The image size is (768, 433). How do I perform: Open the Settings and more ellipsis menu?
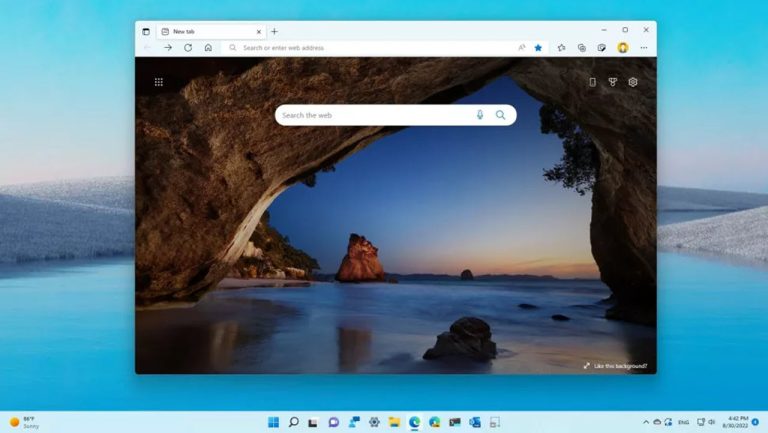pyautogui.click(x=644, y=48)
